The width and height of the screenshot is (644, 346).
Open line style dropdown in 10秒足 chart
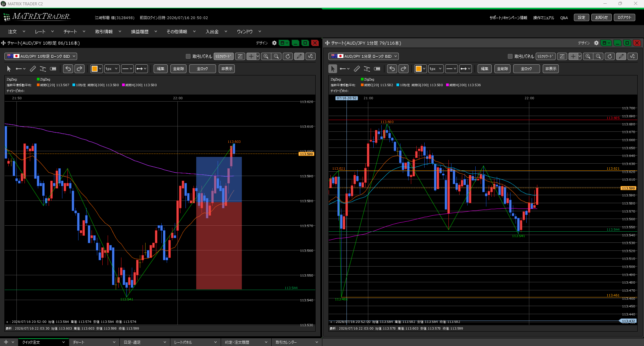click(x=127, y=69)
